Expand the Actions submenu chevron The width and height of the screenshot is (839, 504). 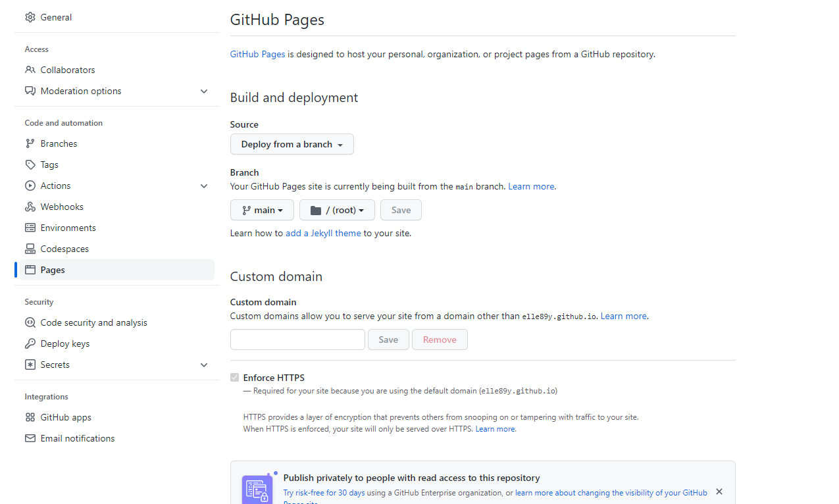click(204, 186)
